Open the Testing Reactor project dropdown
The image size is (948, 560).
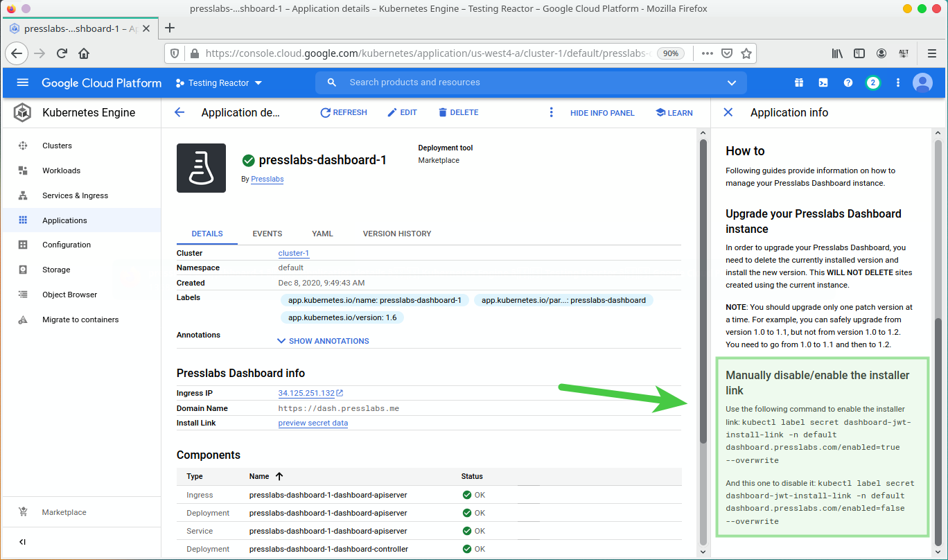219,82
